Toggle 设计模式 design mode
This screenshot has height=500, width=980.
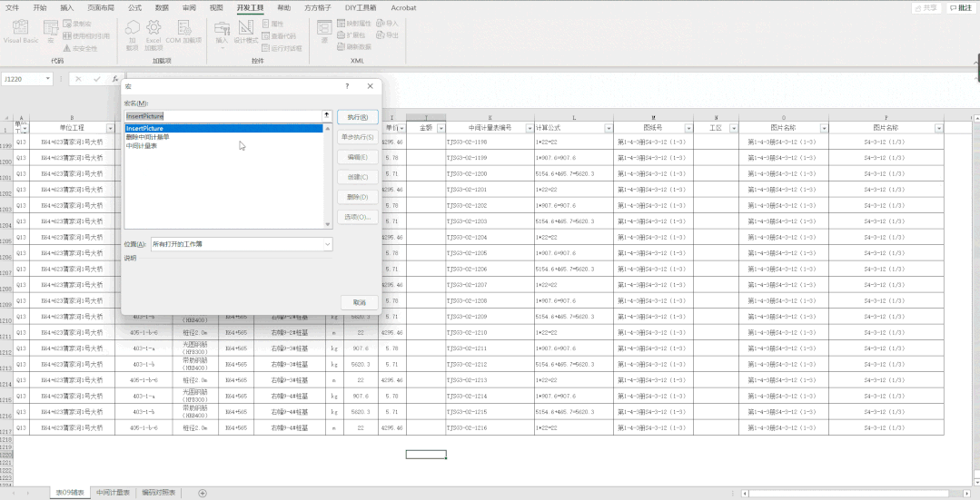[x=246, y=32]
